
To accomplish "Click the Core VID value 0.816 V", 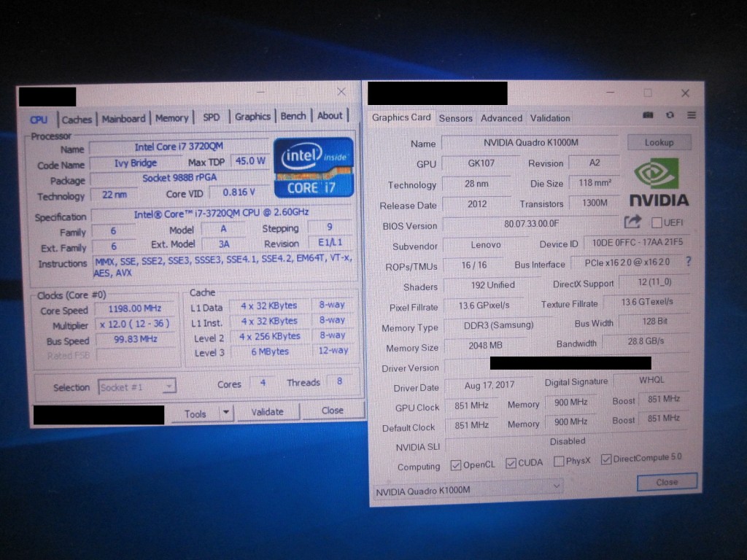I will pyautogui.click(x=239, y=192).
